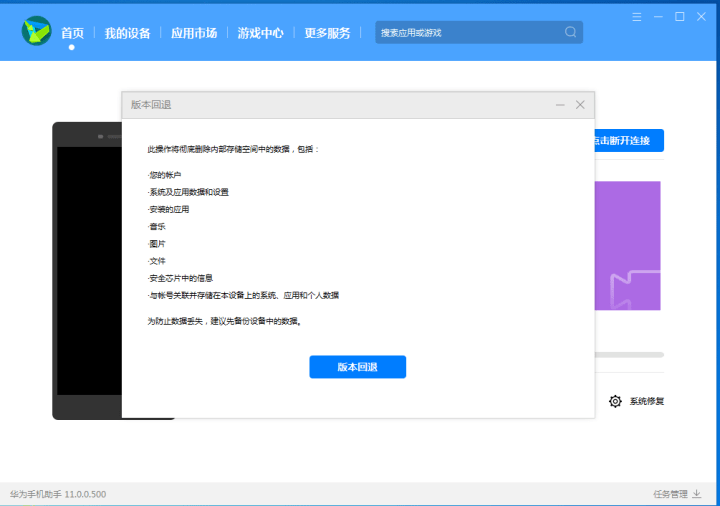Select the 游戏中心 tab
This screenshot has height=506, width=720.
tap(260, 33)
